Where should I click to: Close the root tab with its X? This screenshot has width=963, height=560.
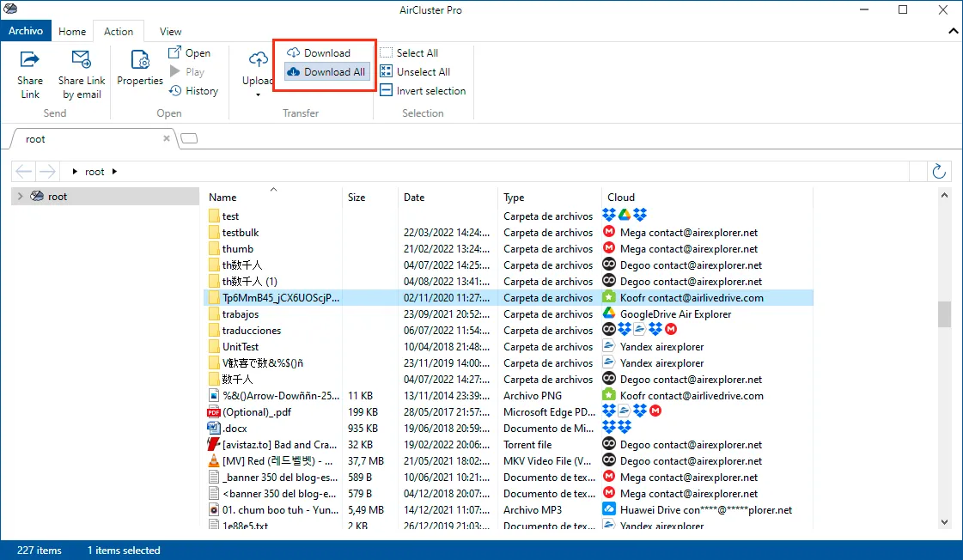point(167,139)
